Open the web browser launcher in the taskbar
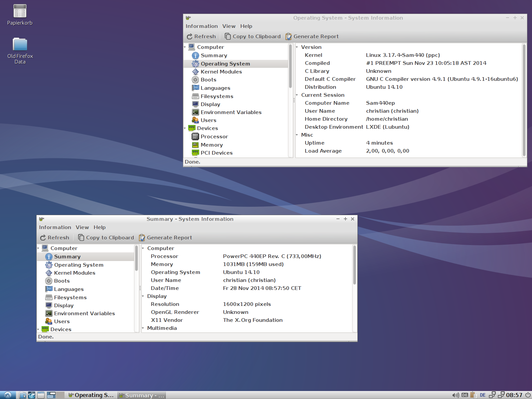 pyautogui.click(x=32, y=395)
